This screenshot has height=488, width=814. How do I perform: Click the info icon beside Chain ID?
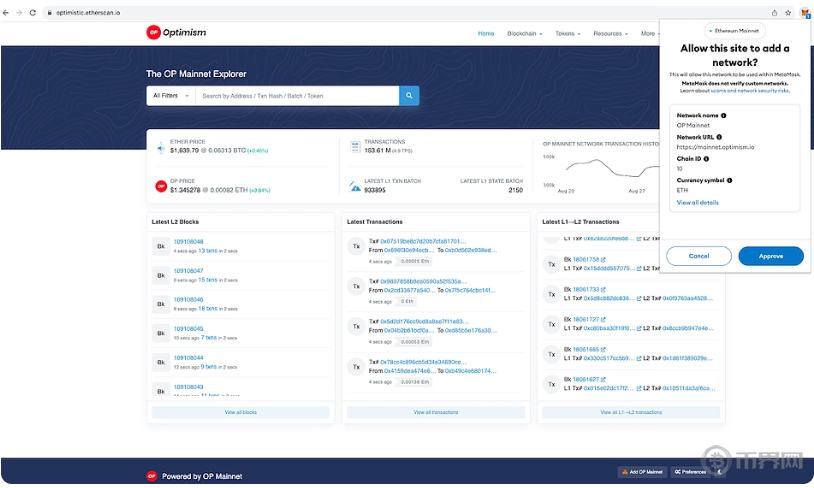(x=706, y=158)
